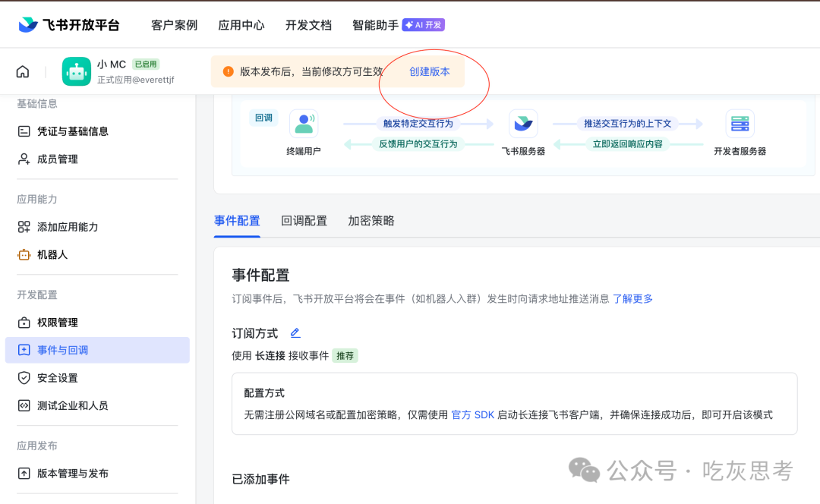Click the 触发特定交互行为 flow label
This screenshot has width=820, height=504.
click(x=418, y=124)
